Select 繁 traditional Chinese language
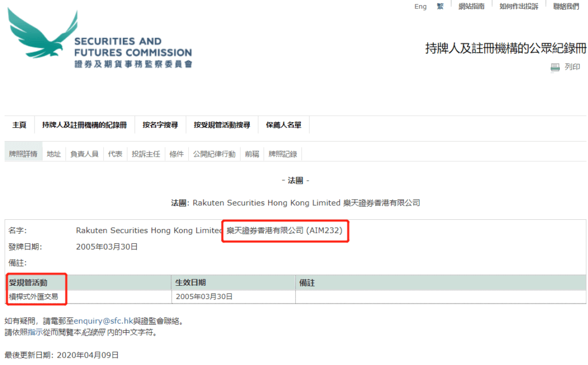588x365 pixels. (440, 6)
